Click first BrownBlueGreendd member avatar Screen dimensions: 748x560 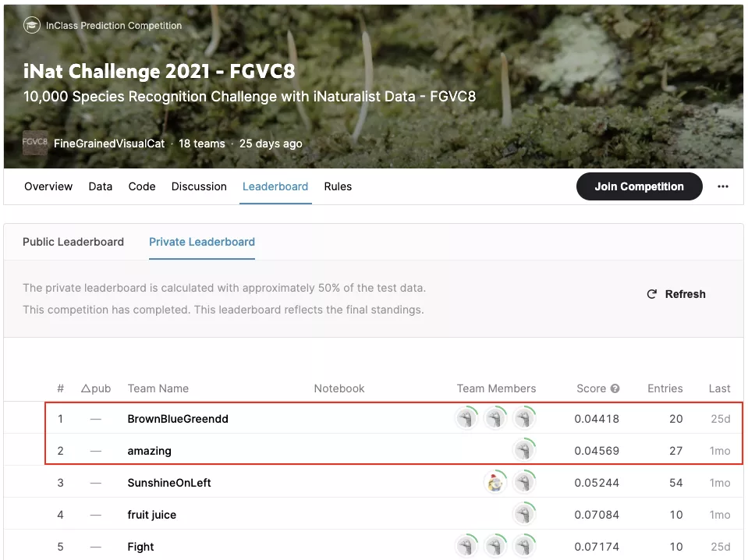click(x=466, y=419)
